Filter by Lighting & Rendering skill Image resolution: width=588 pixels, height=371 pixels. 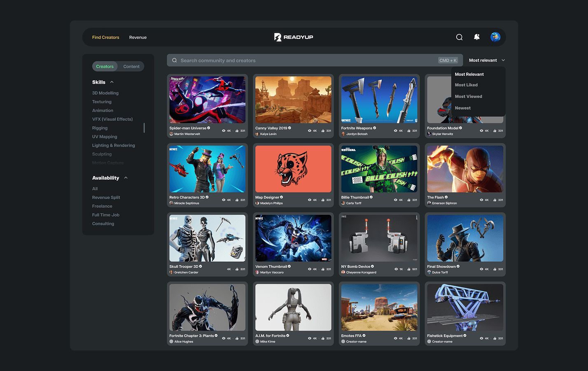point(114,145)
